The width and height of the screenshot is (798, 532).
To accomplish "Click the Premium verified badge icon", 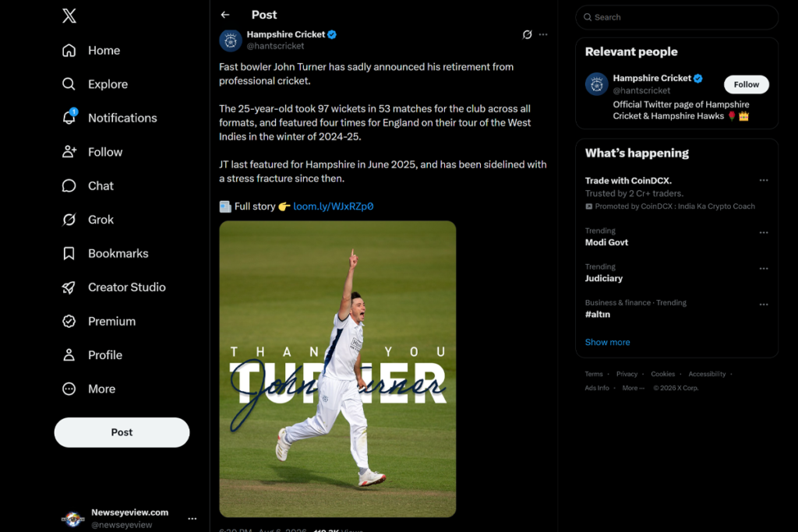I will [x=69, y=321].
